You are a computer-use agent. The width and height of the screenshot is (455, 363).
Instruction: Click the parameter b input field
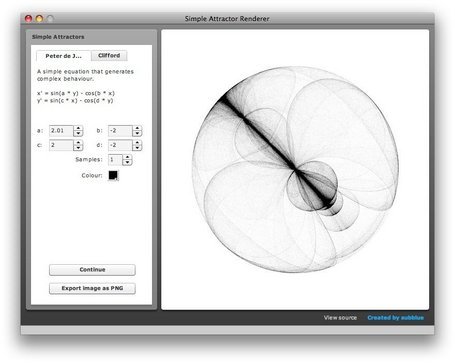point(120,131)
